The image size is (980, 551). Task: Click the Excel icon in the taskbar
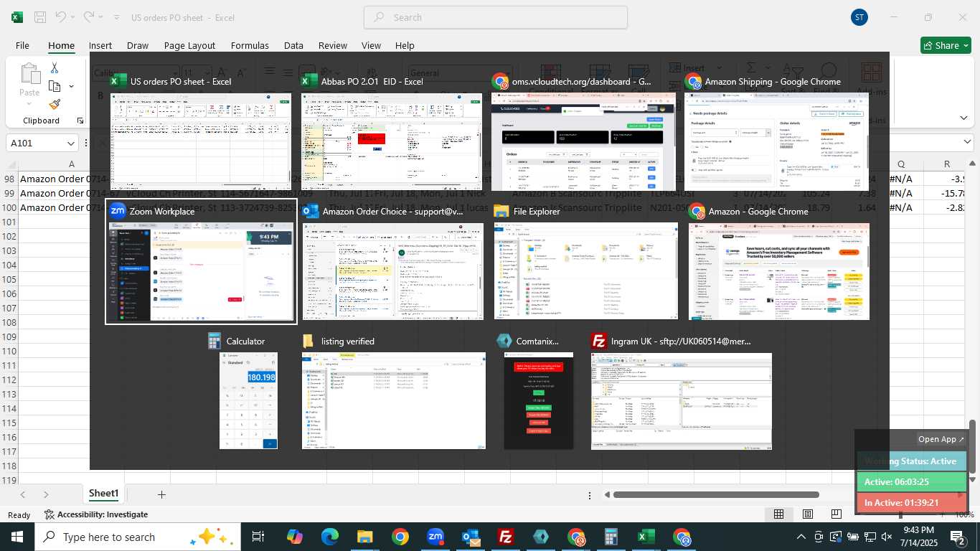pos(646,537)
